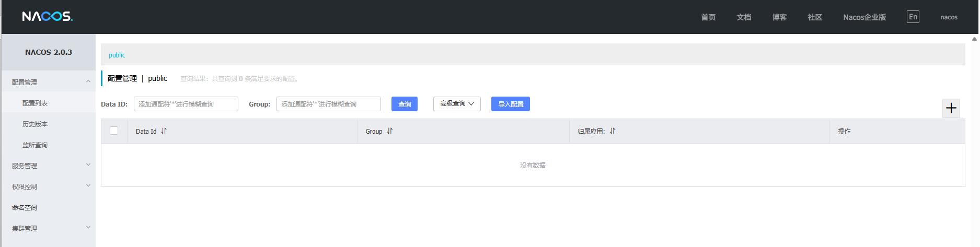Sort by 归属应用 column
The image size is (980, 247).
point(612,131)
